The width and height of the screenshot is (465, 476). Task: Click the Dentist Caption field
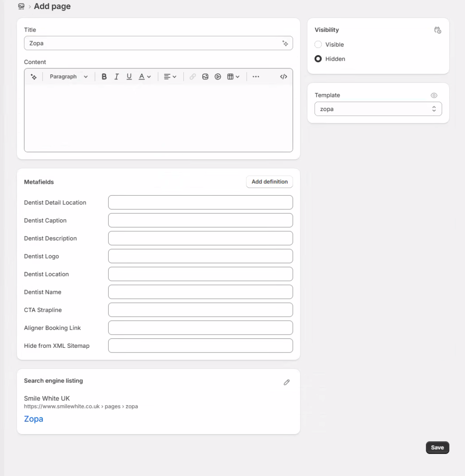click(x=200, y=220)
